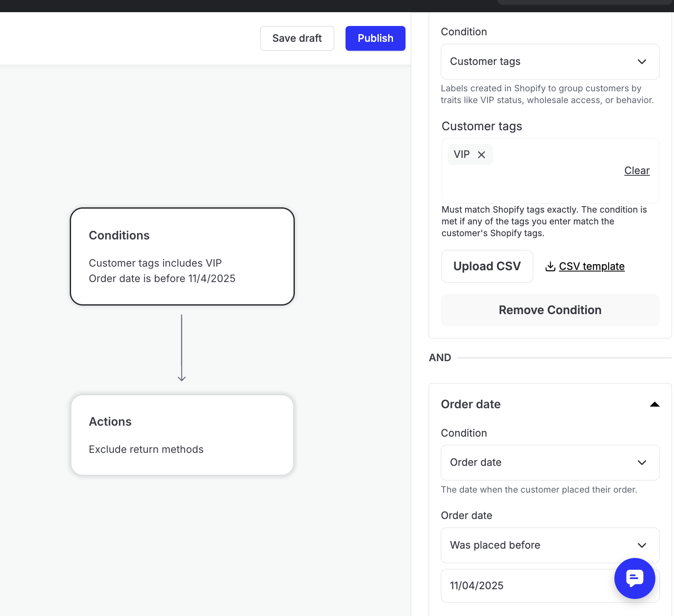Remove the VIP tag chip

click(x=481, y=155)
